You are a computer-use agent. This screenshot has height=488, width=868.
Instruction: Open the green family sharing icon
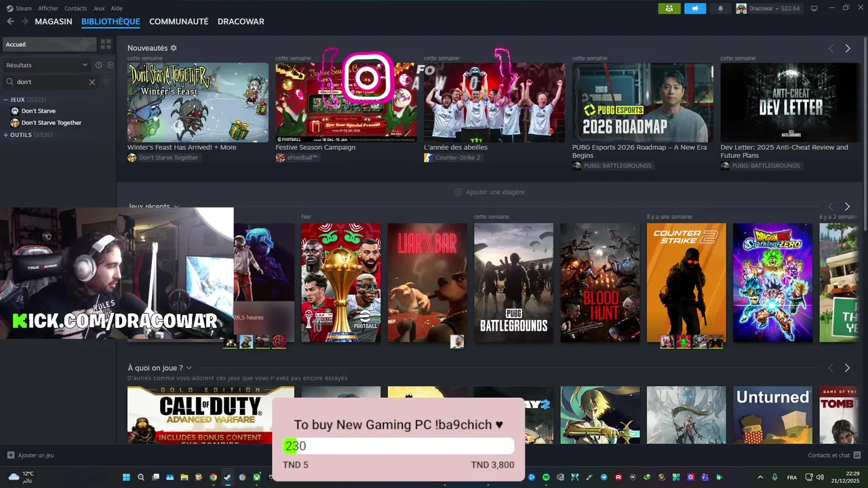(x=669, y=8)
